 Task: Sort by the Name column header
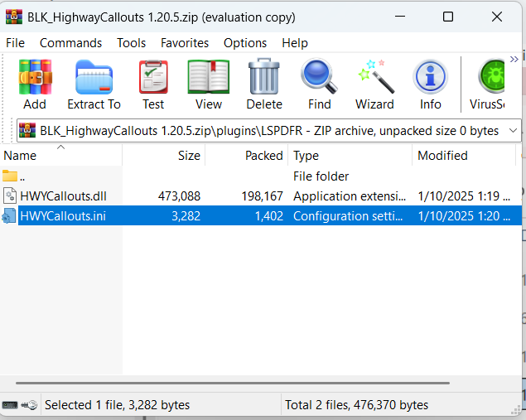click(x=60, y=155)
